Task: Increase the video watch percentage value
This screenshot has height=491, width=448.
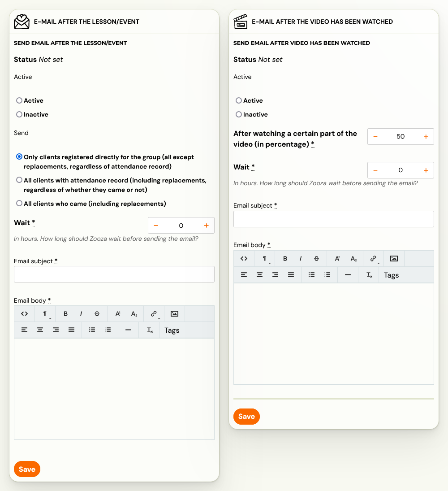Action: tap(426, 136)
